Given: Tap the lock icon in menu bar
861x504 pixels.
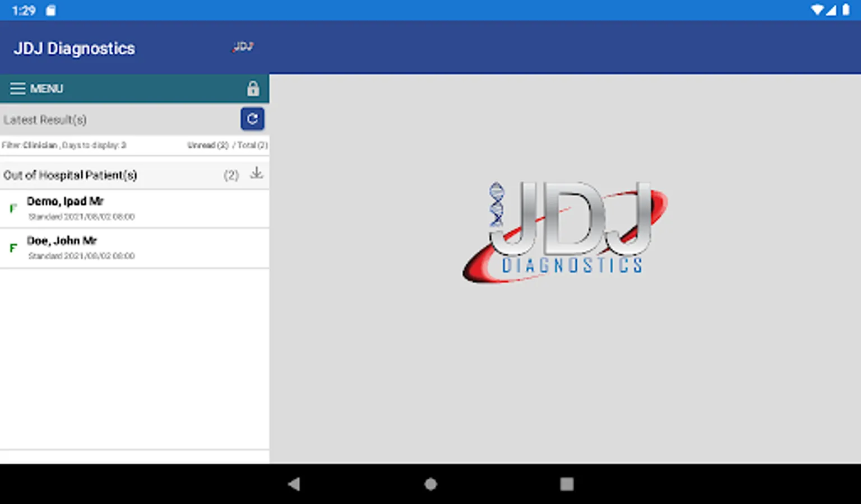Looking at the screenshot, I should (253, 88).
